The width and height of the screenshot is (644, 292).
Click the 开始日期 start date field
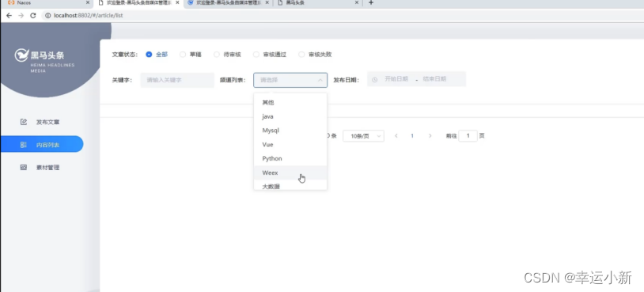(396, 79)
